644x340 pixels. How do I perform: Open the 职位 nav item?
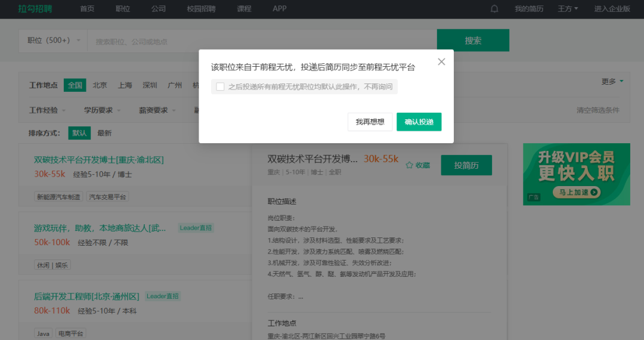coord(123,8)
